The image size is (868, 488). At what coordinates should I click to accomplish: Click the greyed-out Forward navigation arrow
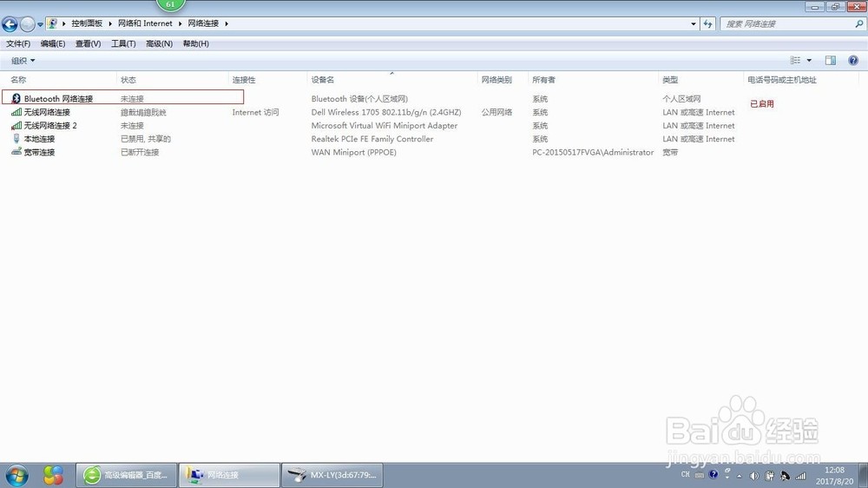(x=27, y=23)
